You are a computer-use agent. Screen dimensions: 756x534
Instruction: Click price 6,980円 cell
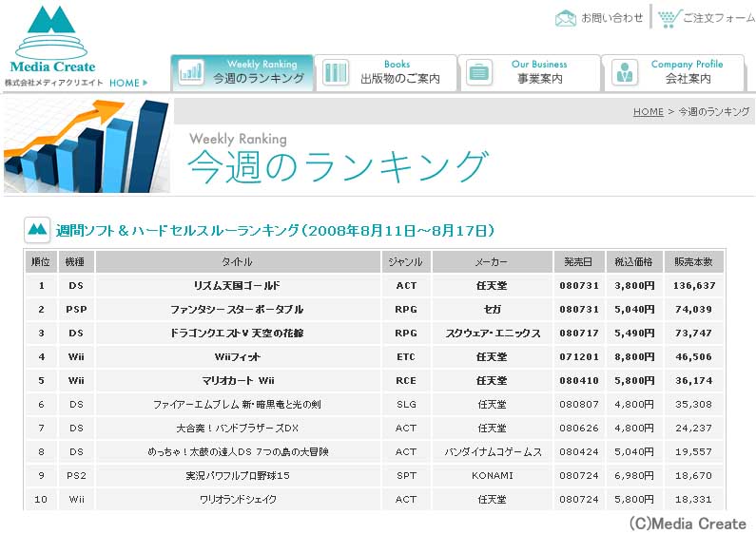[634, 476]
